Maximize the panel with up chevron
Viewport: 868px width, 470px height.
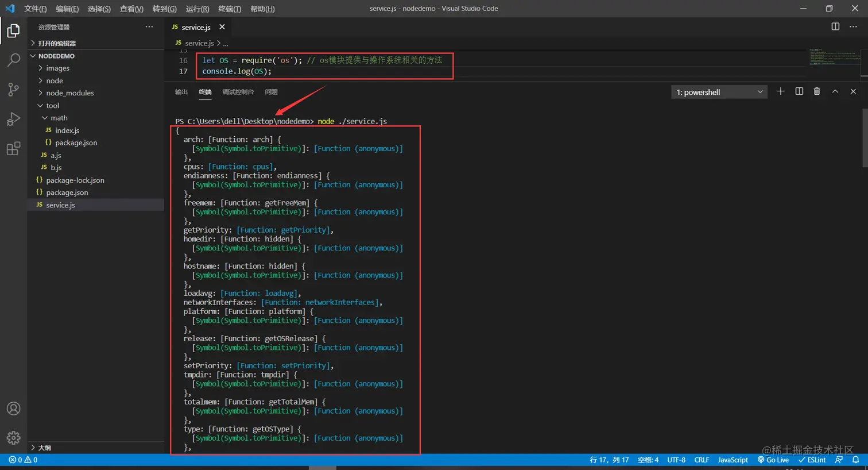click(x=835, y=91)
